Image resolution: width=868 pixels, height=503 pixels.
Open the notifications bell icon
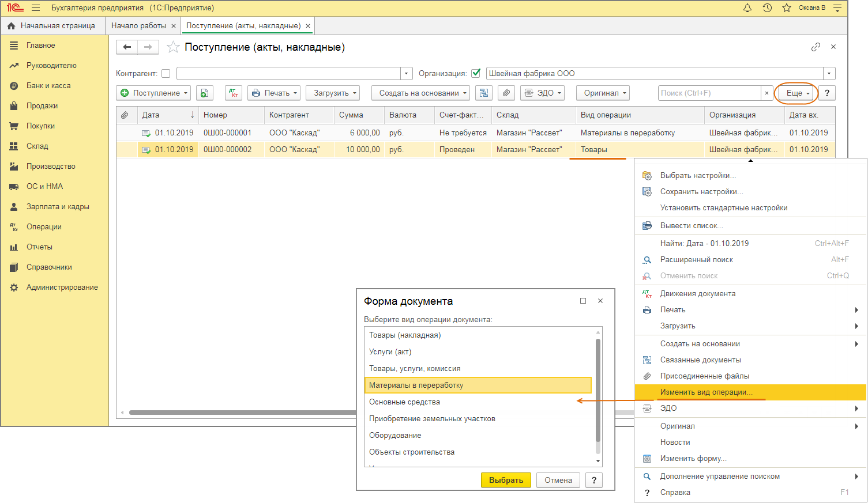click(747, 8)
